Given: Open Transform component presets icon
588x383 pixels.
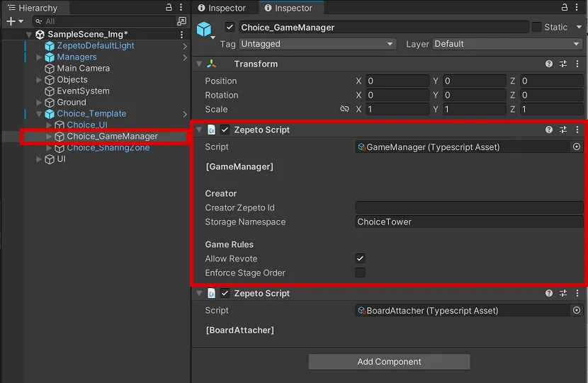Looking at the screenshot, I should coord(563,64).
